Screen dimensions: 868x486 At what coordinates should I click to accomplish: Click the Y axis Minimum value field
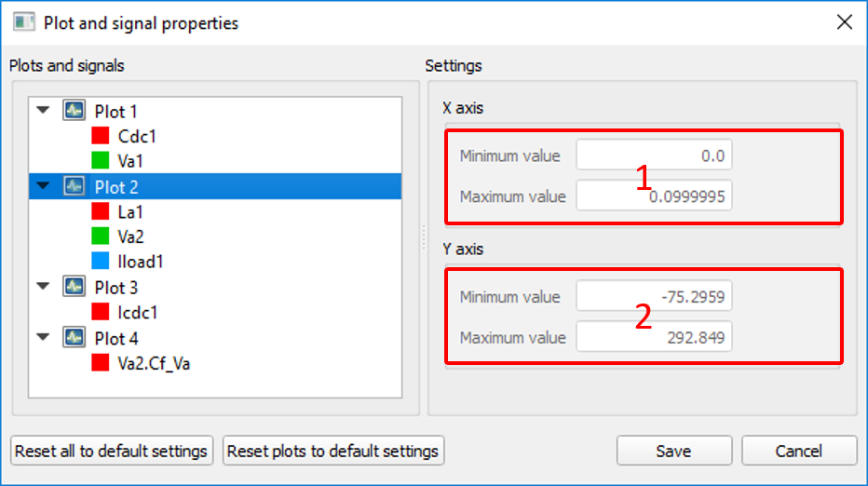(654, 296)
